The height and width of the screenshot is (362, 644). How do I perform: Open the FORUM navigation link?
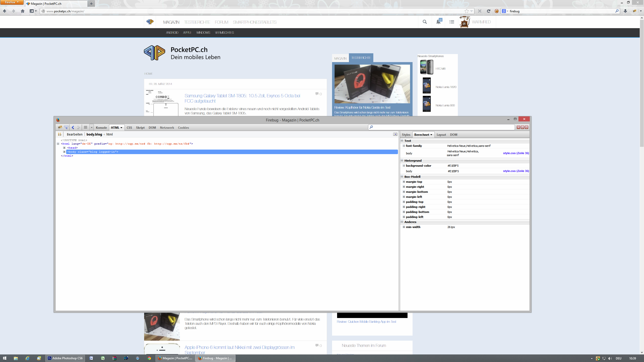coord(221,22)
